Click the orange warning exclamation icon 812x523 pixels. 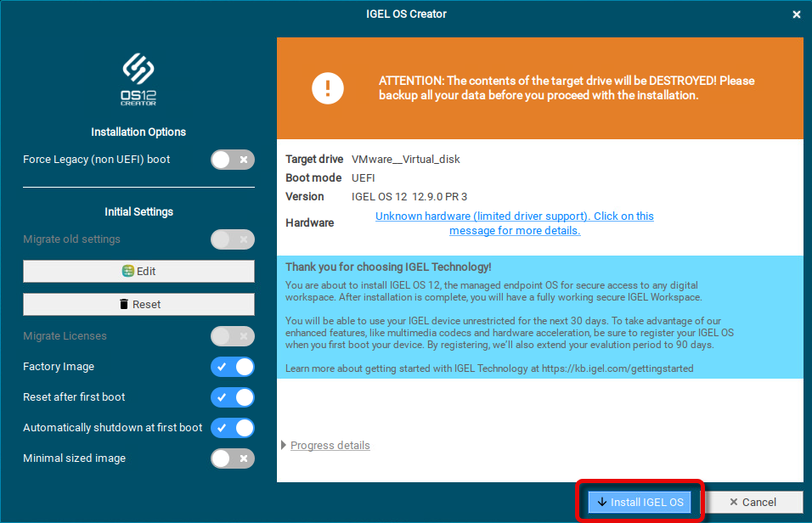click(327, 88)
